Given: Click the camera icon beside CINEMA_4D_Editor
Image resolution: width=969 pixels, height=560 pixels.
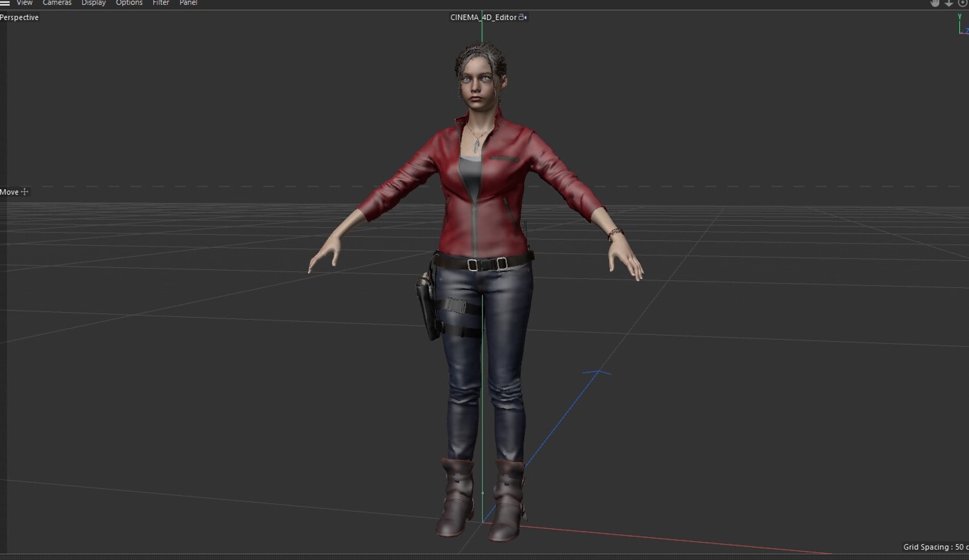Looking at the screenshot, I should [523, 17].
